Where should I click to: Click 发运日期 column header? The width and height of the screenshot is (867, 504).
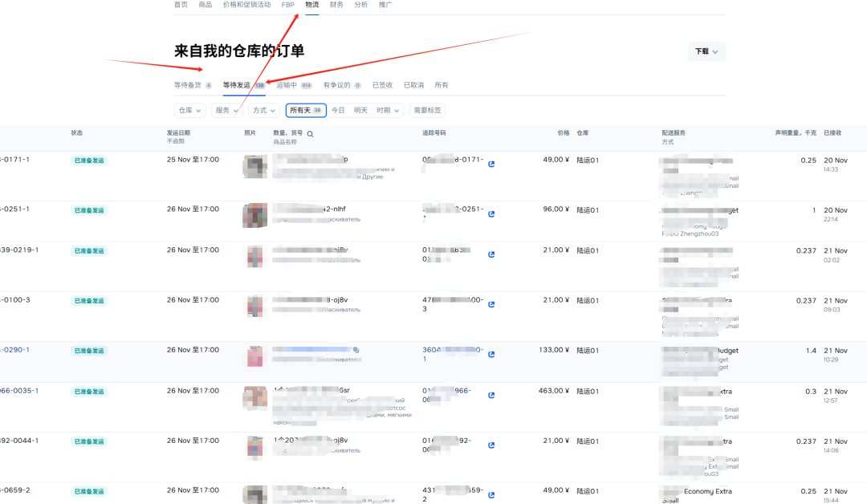click(x=178, y=133)
